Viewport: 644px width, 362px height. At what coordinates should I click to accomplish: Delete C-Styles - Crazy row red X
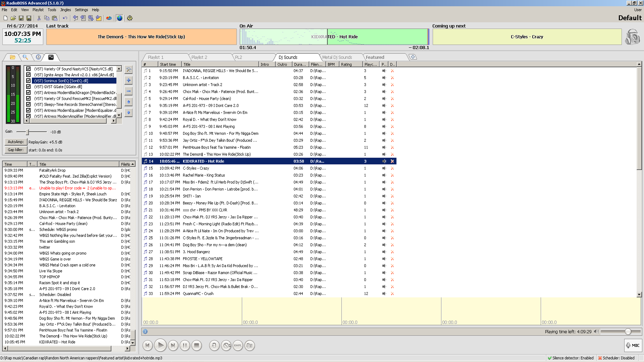tap(392, 168)
